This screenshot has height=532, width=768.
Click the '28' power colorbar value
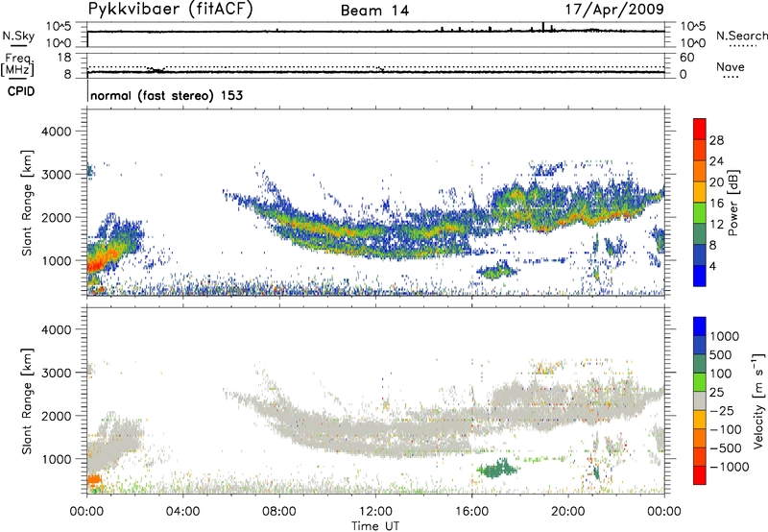pos(716,140)
